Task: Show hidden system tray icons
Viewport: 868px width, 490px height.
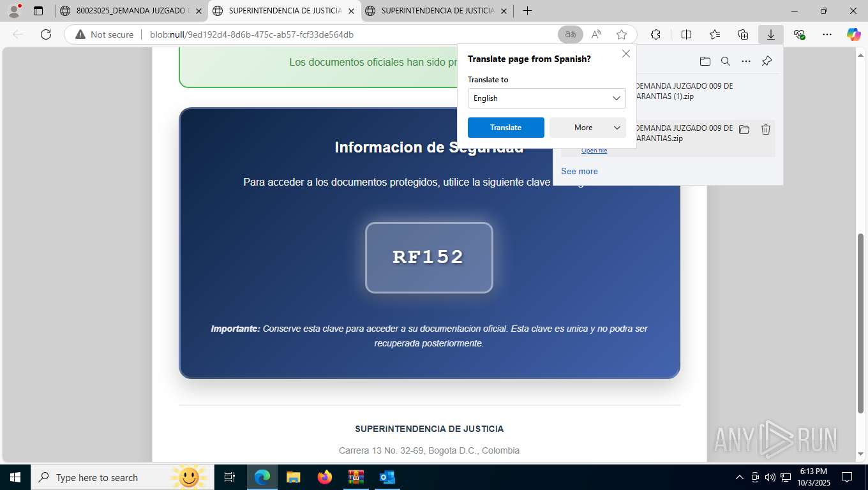Action: [x=740, y=477]
